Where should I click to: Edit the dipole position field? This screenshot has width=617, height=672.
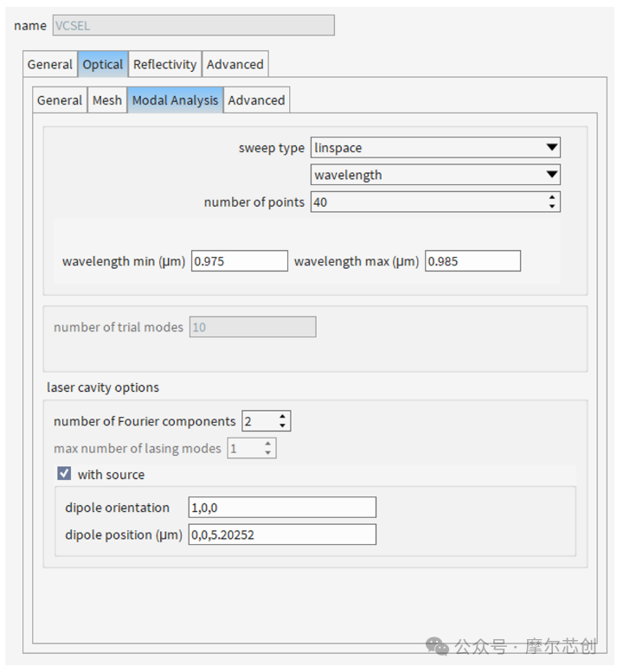[282, 534]
